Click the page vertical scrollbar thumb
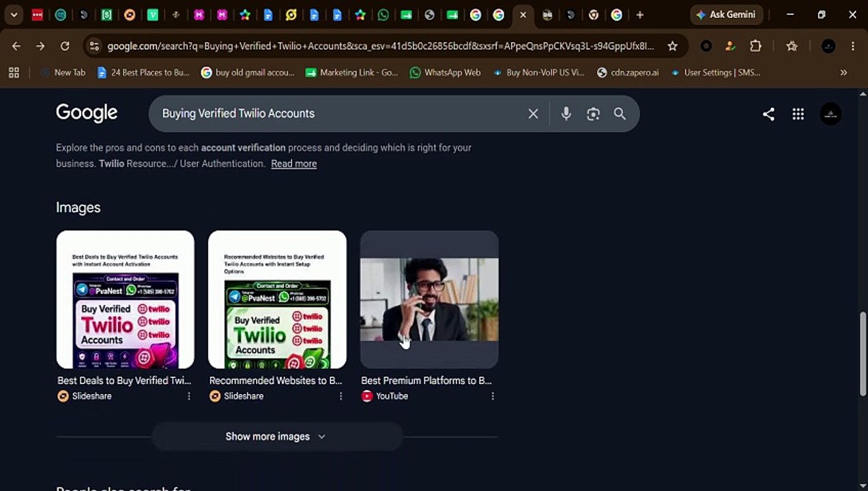868x491 pixels. [863, 353]
